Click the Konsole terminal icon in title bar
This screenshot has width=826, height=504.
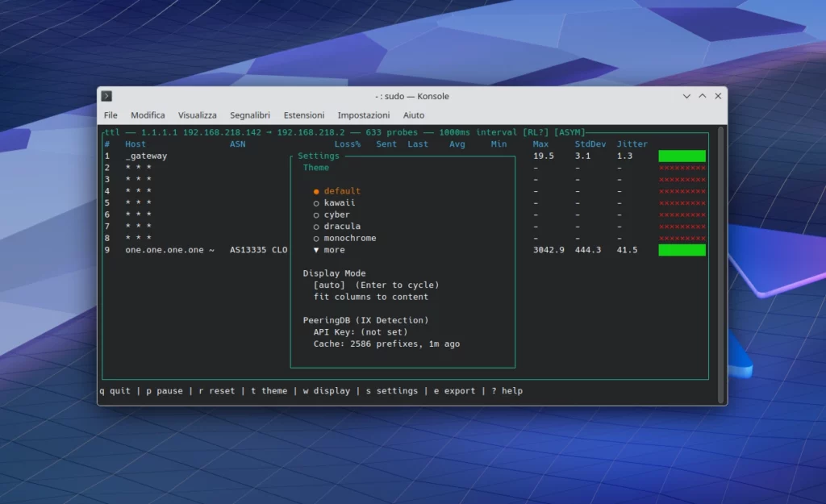[x=106, y=96]
